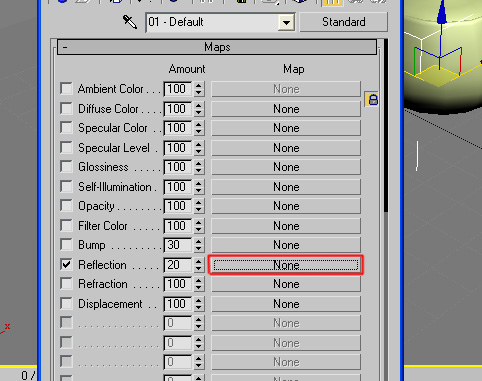Choose the Refraction map None button

[x=286, y=284]
